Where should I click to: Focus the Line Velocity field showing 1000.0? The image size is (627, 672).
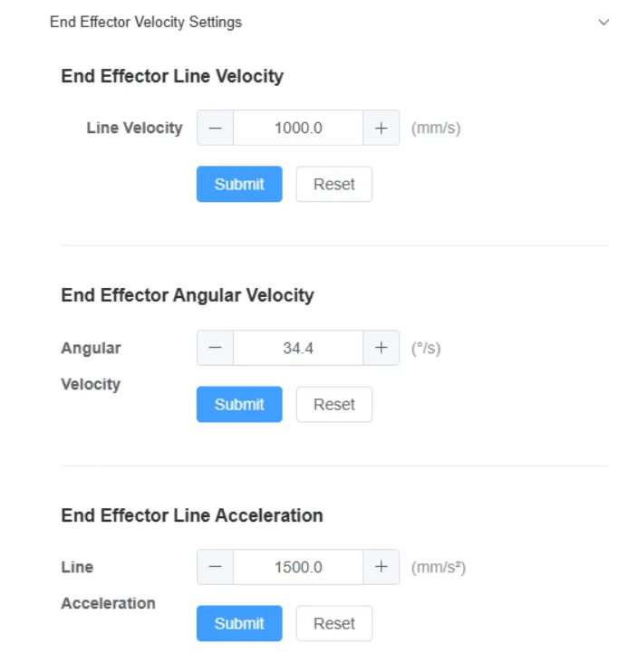pyautogui.click(x=298, y=128)
